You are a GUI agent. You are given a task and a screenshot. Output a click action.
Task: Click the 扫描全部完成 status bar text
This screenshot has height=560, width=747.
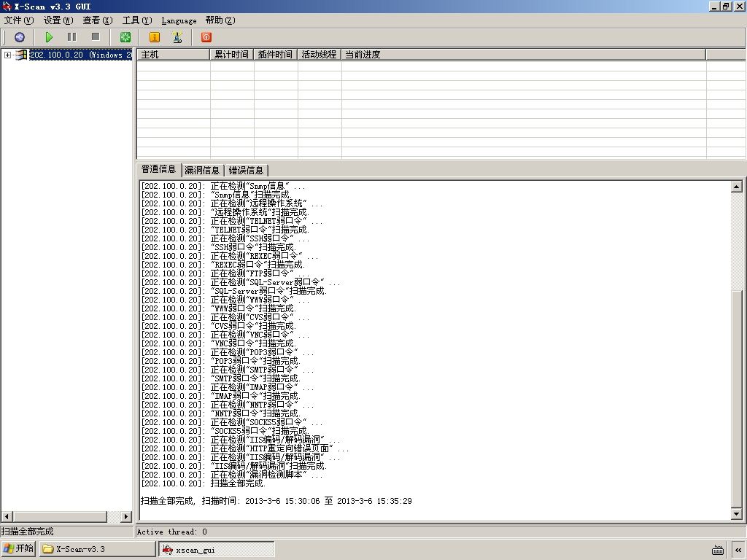tap(28, 532)
